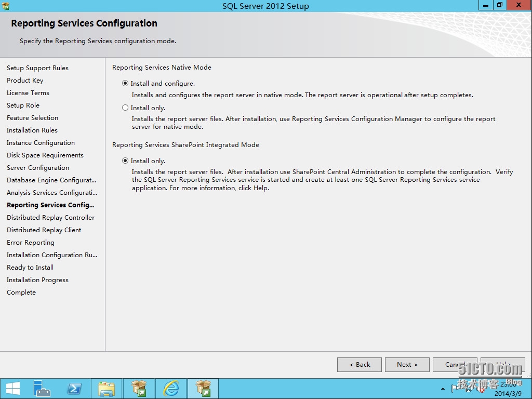Screen dimensions: 532x399
Task: Click 'Distributed Replay Controller' step
Action: (51, 218)
